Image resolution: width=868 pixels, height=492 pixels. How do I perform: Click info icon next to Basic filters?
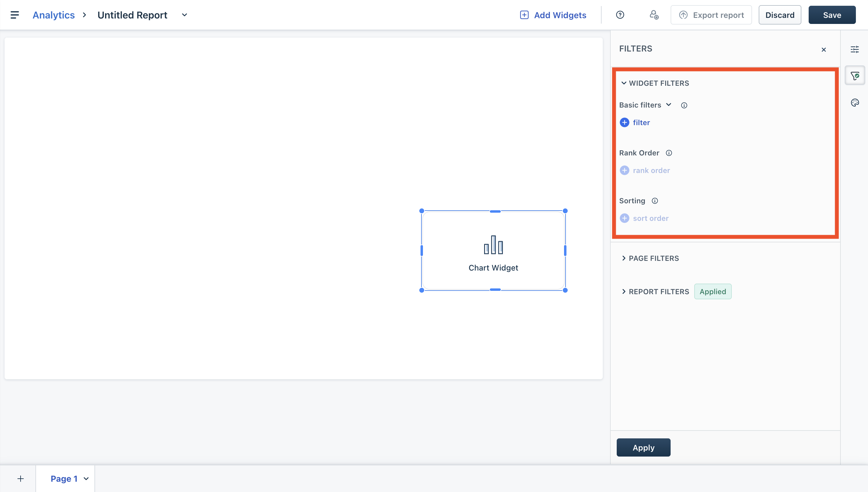click(x=684, y=105)
